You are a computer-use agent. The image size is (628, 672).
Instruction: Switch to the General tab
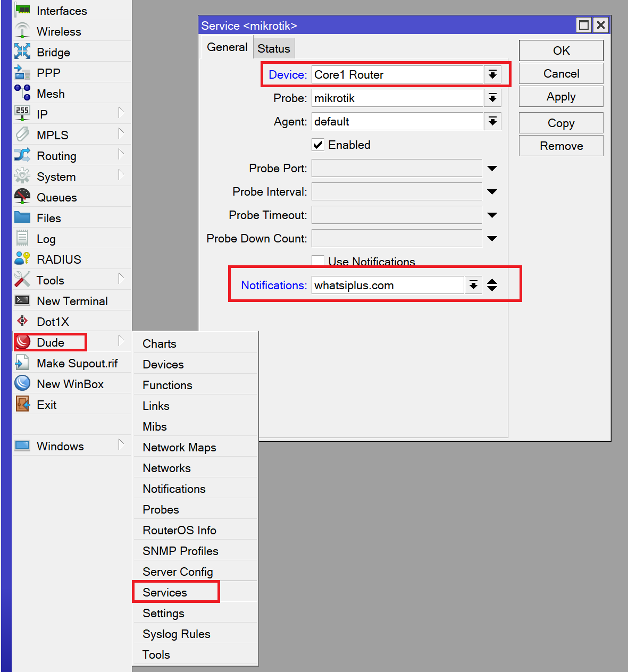(x=227, y=47)
